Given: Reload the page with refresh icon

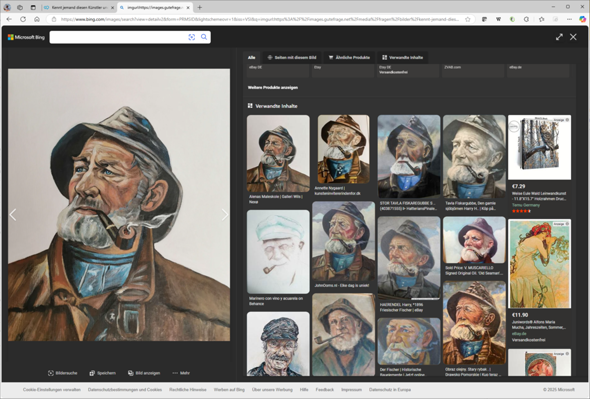Looking at the screenshot, I should [23, 19].
